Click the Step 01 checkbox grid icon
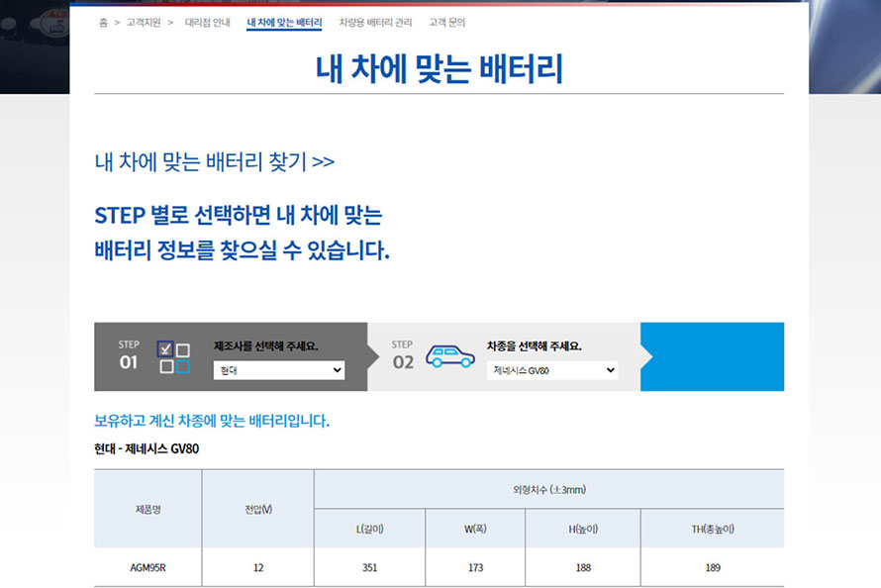This screenshot has width=881, height=588. (173, 356)
